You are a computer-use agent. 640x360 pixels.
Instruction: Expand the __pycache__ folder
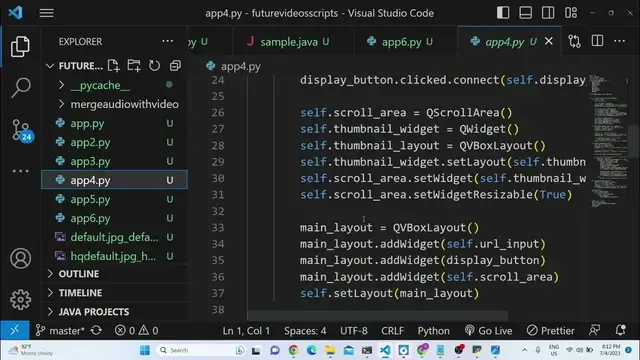pyautogui.click(x=100, y=85)
